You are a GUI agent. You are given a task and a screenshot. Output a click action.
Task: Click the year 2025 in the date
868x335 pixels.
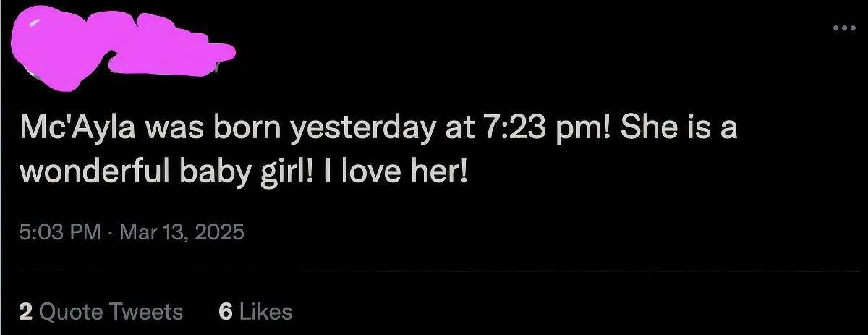(x=221, y=233)
